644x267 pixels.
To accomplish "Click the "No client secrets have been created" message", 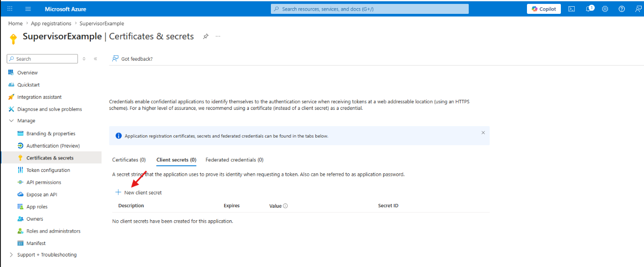I will tap(172, 221).
